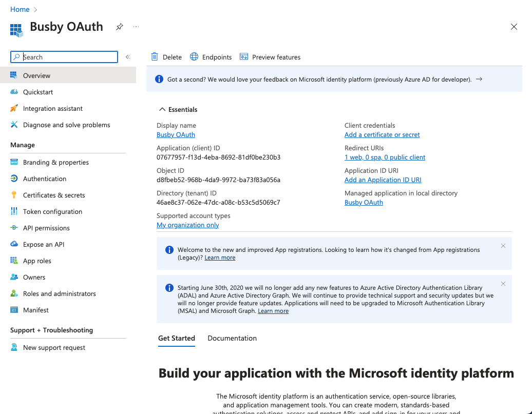Click the Token configuration icon
532x414 pixels.
pyautogui.click(x=14, y=211)
